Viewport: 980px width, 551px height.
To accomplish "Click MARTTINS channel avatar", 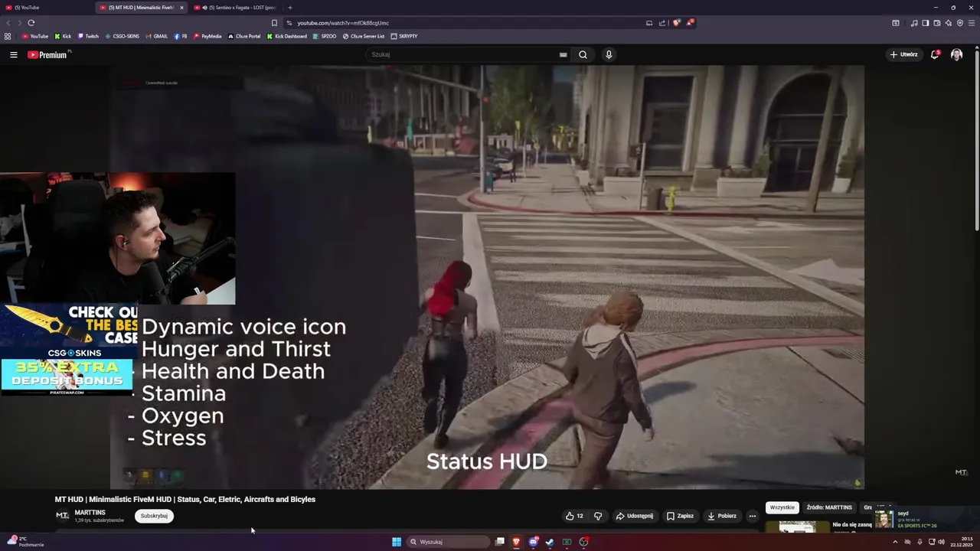I will pyautogui.click(x=62, y=516).
